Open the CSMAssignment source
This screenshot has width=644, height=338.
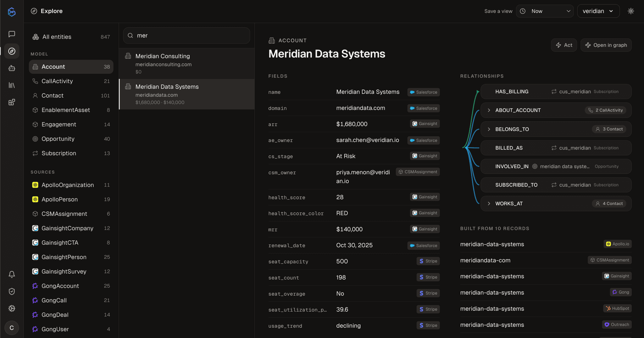(x=71, y=214)
